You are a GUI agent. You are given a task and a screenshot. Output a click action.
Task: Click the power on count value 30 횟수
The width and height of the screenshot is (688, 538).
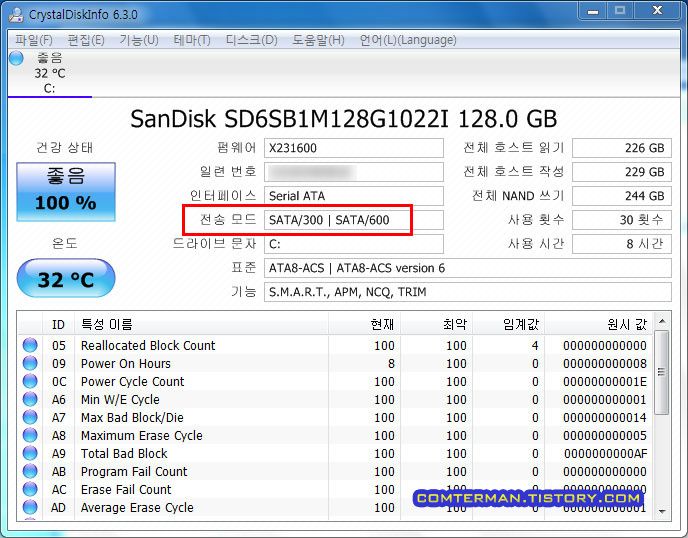(622, 220)
